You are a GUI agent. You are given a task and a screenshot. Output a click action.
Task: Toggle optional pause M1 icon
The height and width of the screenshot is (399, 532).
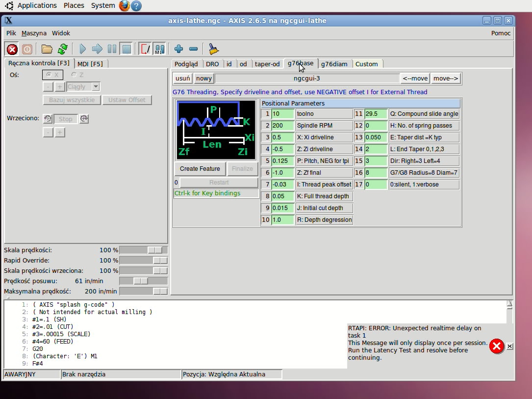[x=159, y=49]
